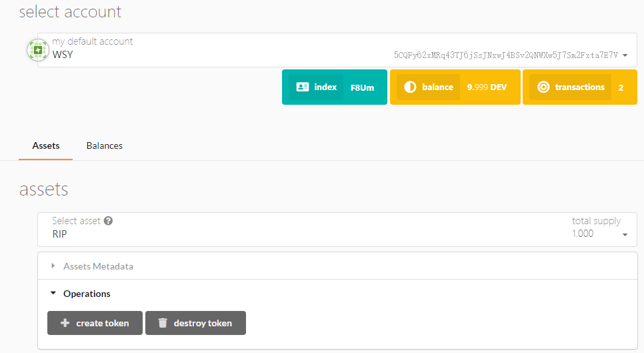
Task: Collapse the Operations section
Action: (87, 294)
